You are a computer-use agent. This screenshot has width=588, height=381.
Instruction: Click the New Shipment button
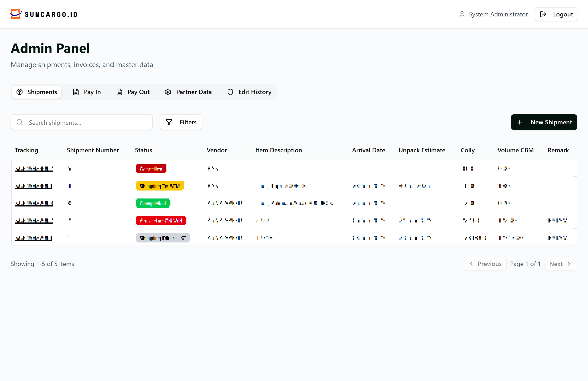[544, 122]
